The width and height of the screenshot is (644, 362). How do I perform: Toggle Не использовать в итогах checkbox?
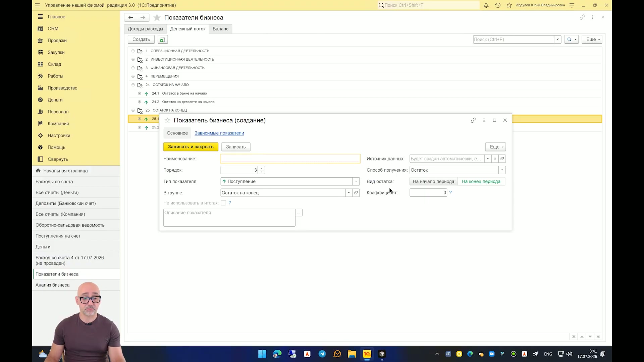point(223,203)
